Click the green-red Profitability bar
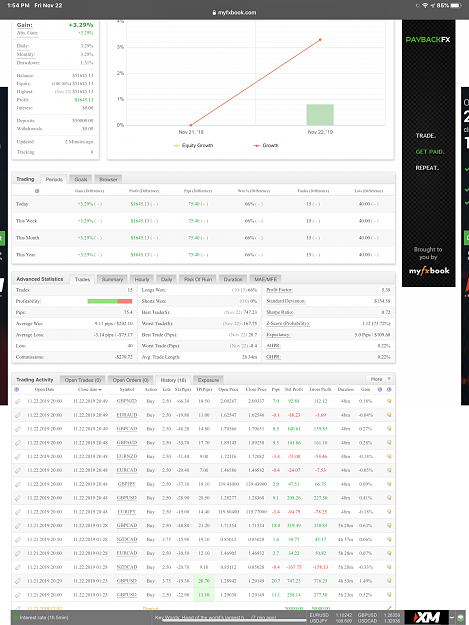The width and height of the screenshot is (469, 625). click(x=110, y=301)
